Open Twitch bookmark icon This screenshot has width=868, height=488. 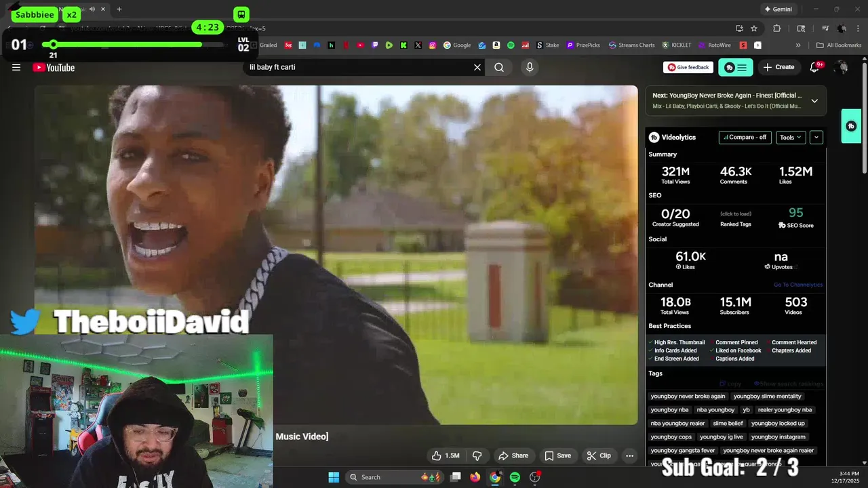pyautogui.click(x=375, y=45)
